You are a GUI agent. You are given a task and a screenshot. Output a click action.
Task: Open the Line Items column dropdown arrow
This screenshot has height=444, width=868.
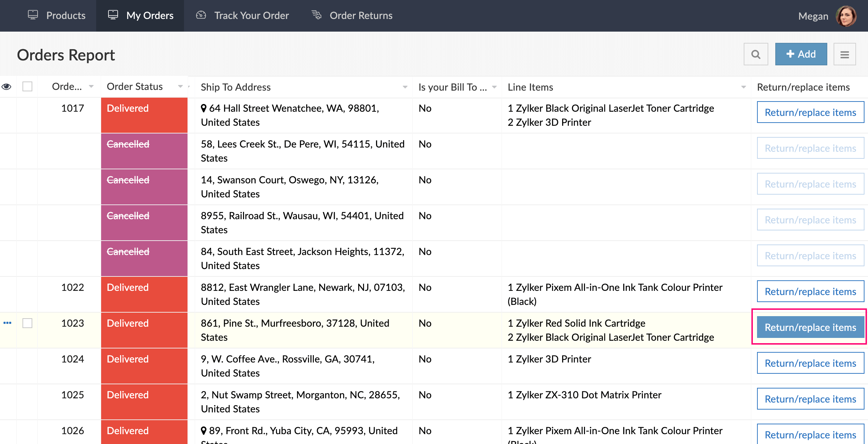pyautogui.click(x=743, y=87)
